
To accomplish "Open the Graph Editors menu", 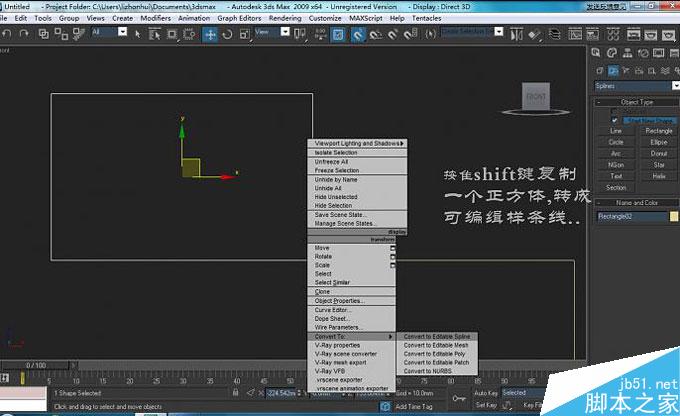I will click(x=239, y=18).
